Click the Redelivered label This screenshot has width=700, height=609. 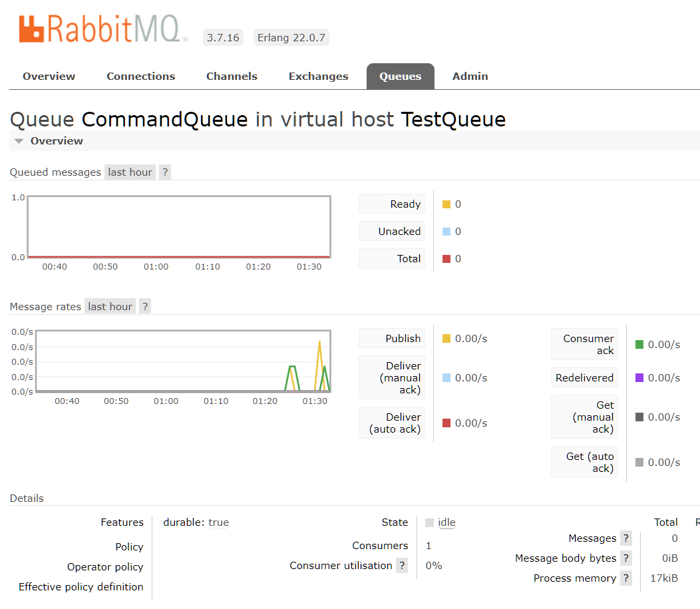point(584,378)
